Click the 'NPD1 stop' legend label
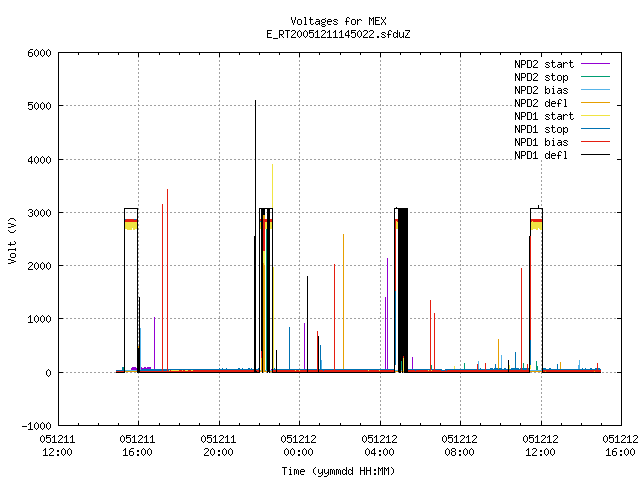 click(x=541, y=129)
